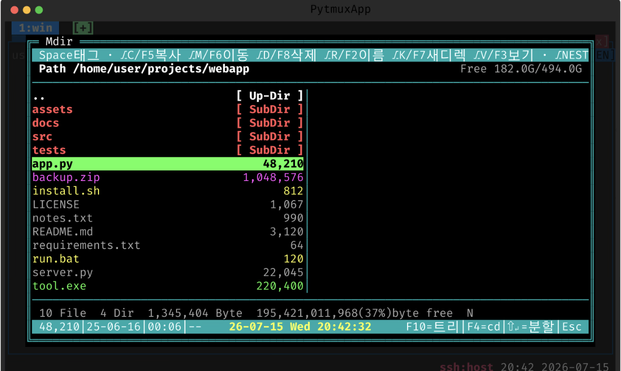
Task: Click the 20:42 2026-07-15 tmux clock
Action: [554, 367]
